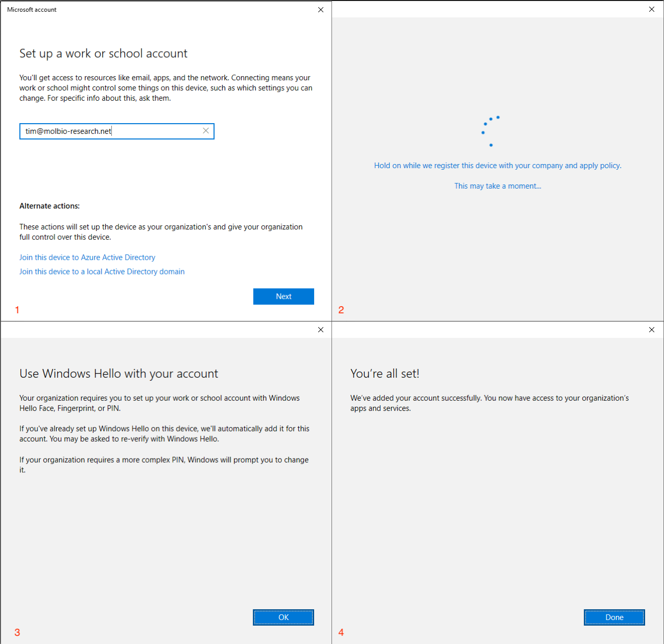Click the "Microsoft account" window title

tap(32, 10)
